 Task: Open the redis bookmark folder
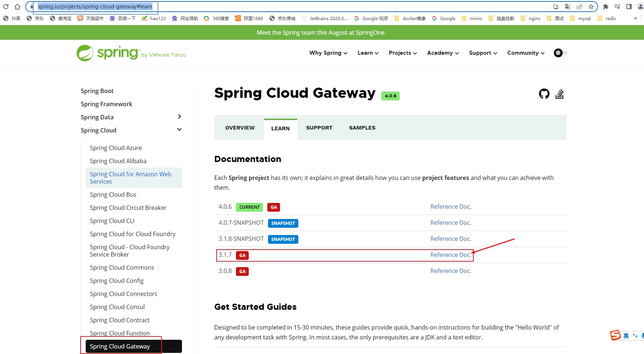(x=607, y=18)
